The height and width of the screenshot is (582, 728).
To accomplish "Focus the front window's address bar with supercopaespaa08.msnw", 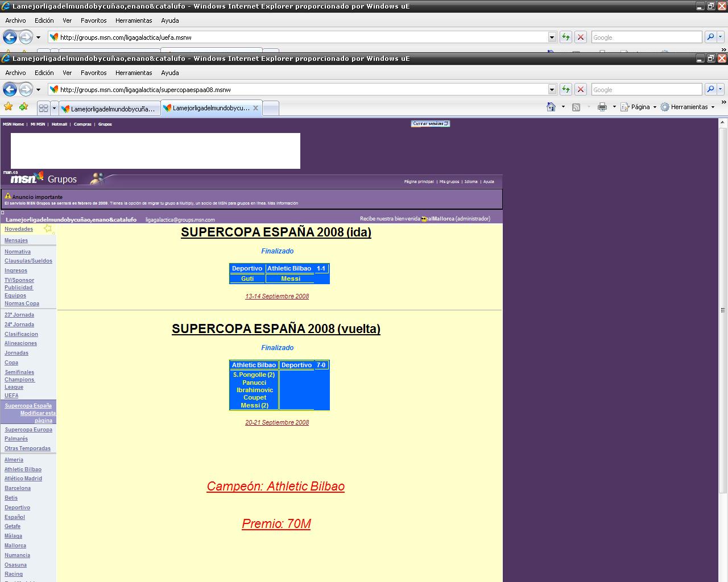I will pyautogui.click(x=297, y=89).
